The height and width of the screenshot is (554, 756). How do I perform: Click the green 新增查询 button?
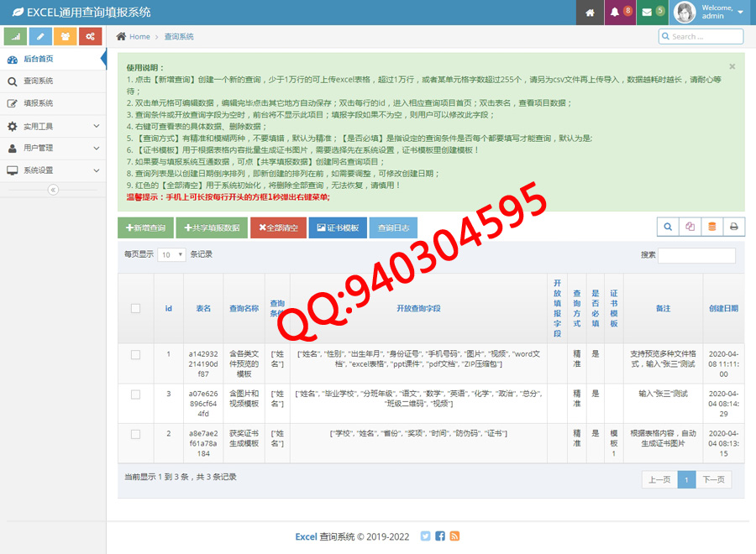coord(145,227)
